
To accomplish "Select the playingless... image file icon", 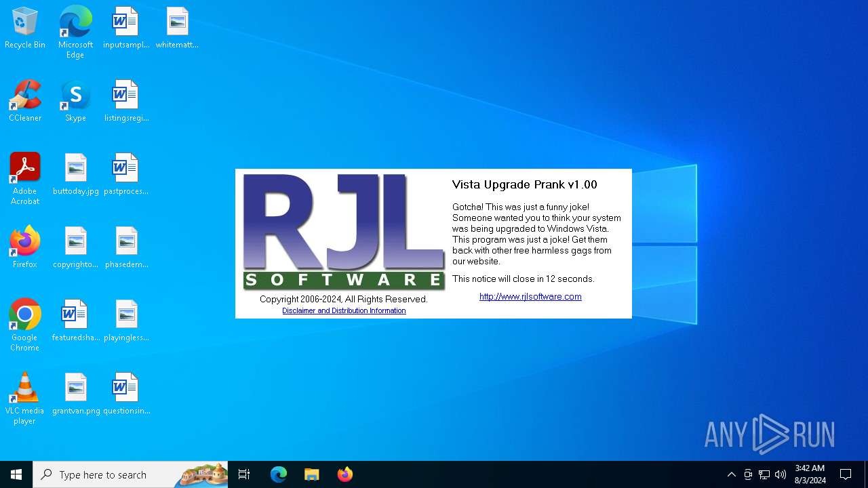I will tap(126, 321).
